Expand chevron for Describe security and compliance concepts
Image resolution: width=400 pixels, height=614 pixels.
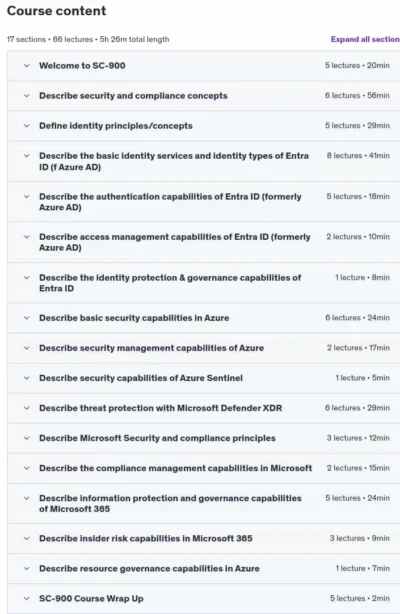pos(27,96)
